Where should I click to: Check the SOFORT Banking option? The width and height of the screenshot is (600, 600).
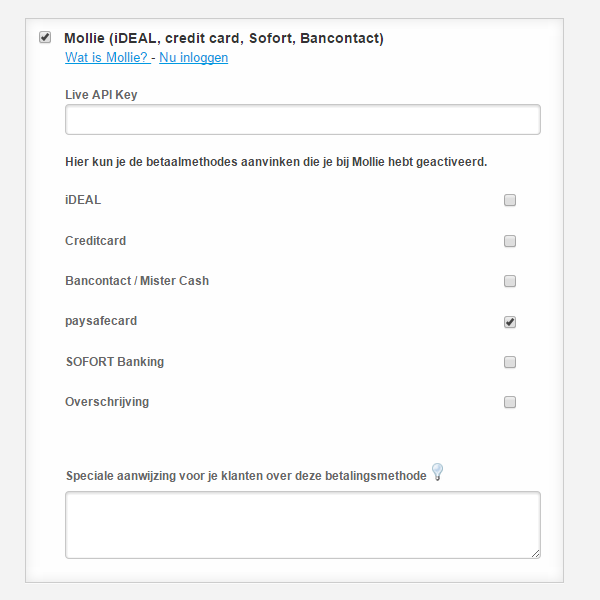(510, 362)
